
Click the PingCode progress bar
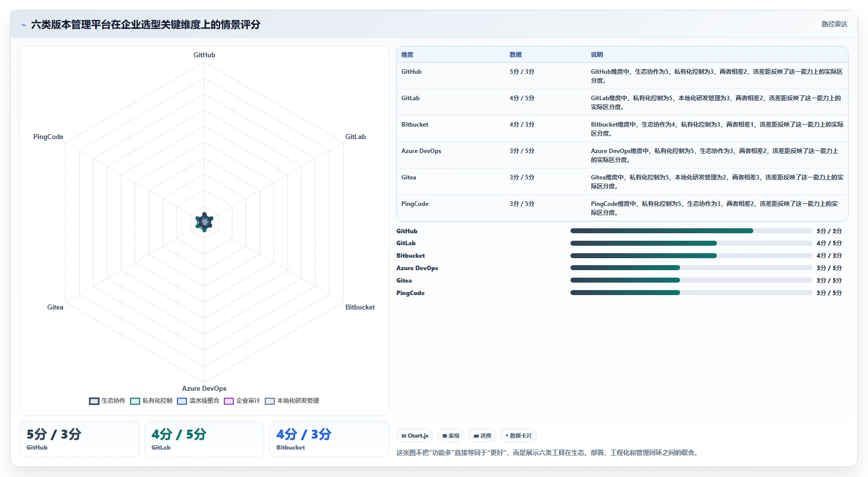click(x=691, y=293)
